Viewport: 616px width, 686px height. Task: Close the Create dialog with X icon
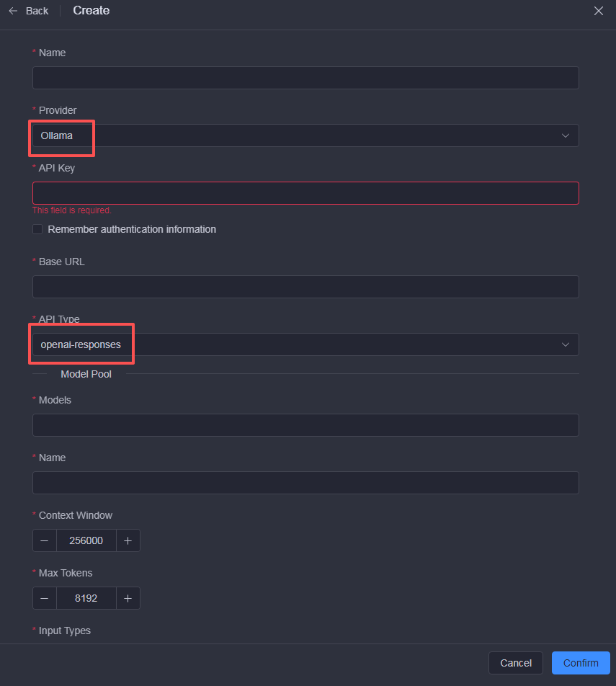(x=598, y=11)
